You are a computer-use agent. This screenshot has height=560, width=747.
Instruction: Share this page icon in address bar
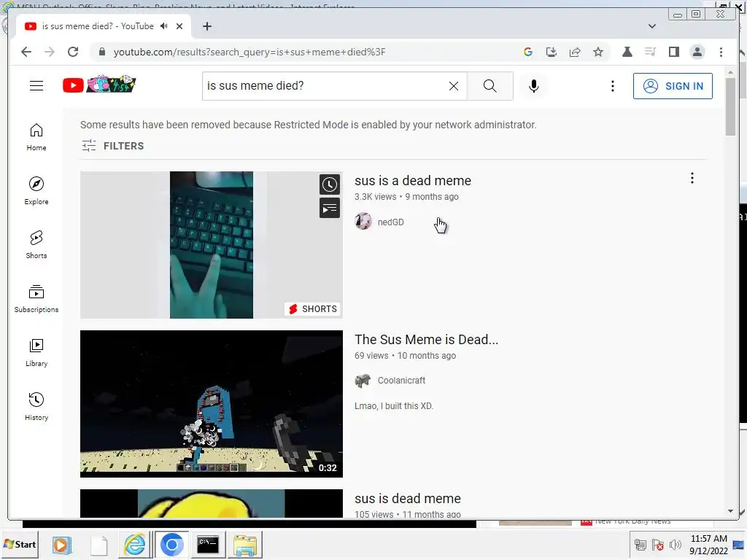[575, 52]
